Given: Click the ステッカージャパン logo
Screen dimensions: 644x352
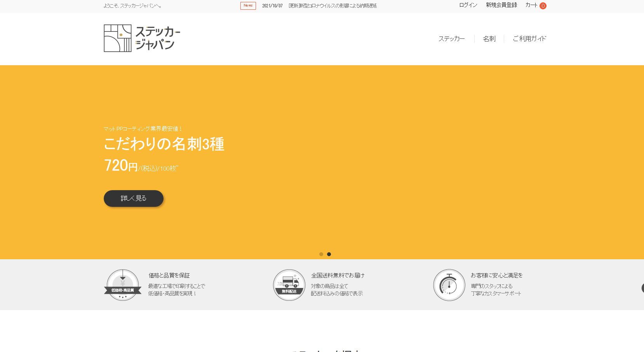Looking at the screenshot, I should click(x=142, y=38).
